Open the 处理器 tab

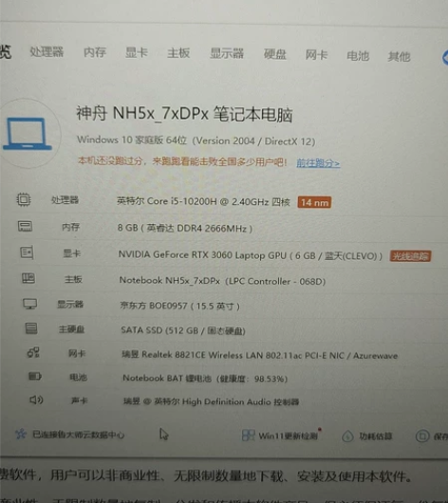coord(47,51)
